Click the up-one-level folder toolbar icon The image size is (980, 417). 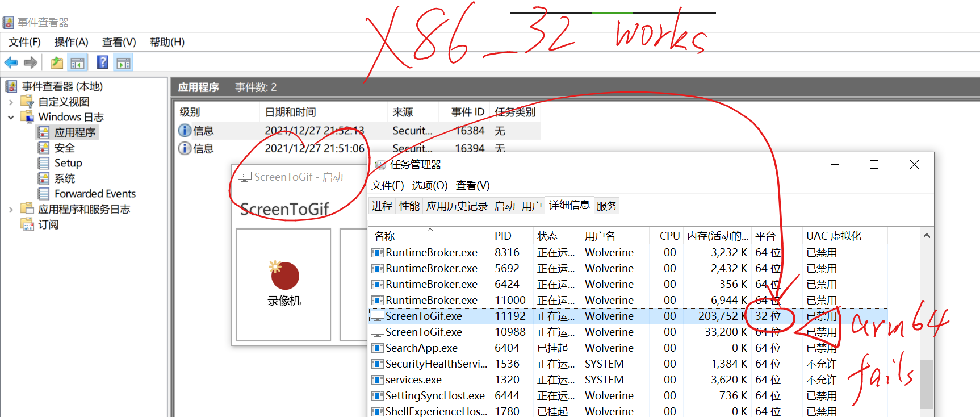tap(57, 62)
